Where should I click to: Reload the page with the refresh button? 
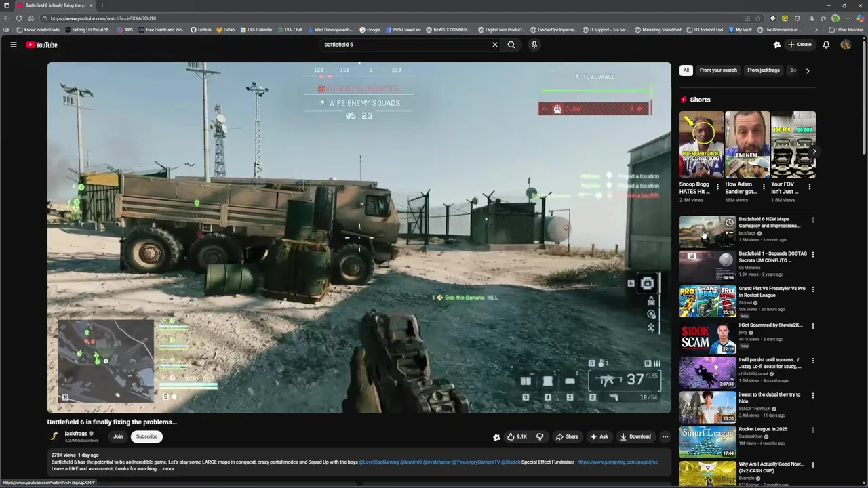(18, 18)
